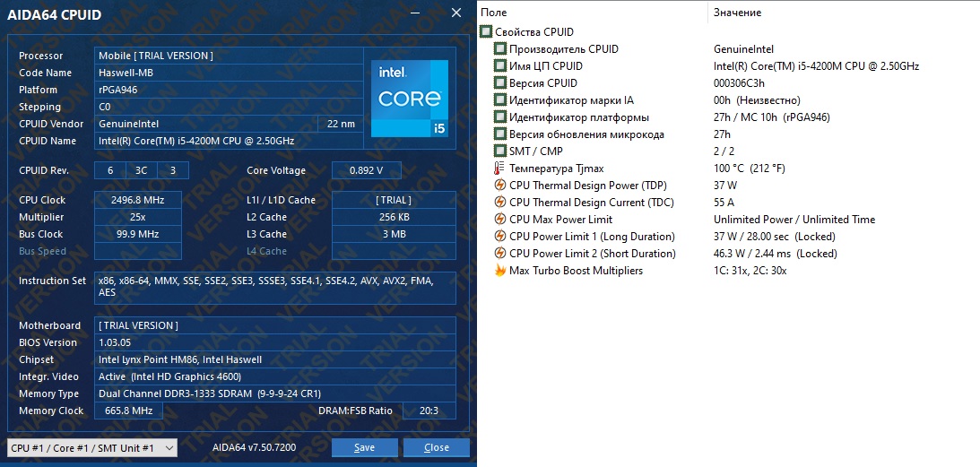
Task: Click the 22 nm process field
Action: point(341,124)
